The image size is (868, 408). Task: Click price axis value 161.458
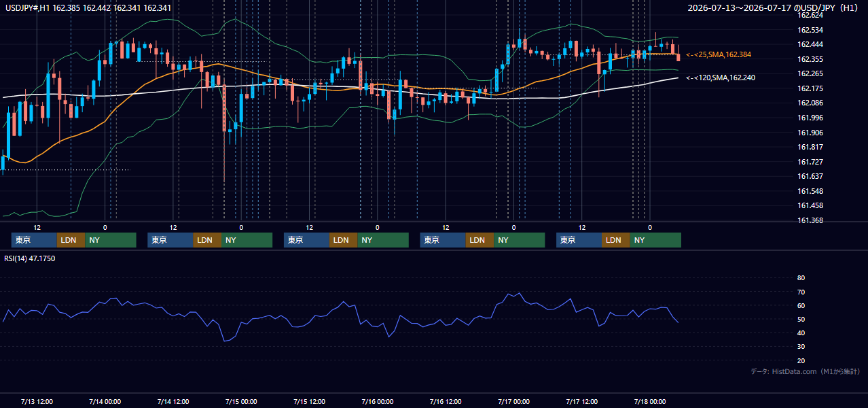click(x=810, y=205)
